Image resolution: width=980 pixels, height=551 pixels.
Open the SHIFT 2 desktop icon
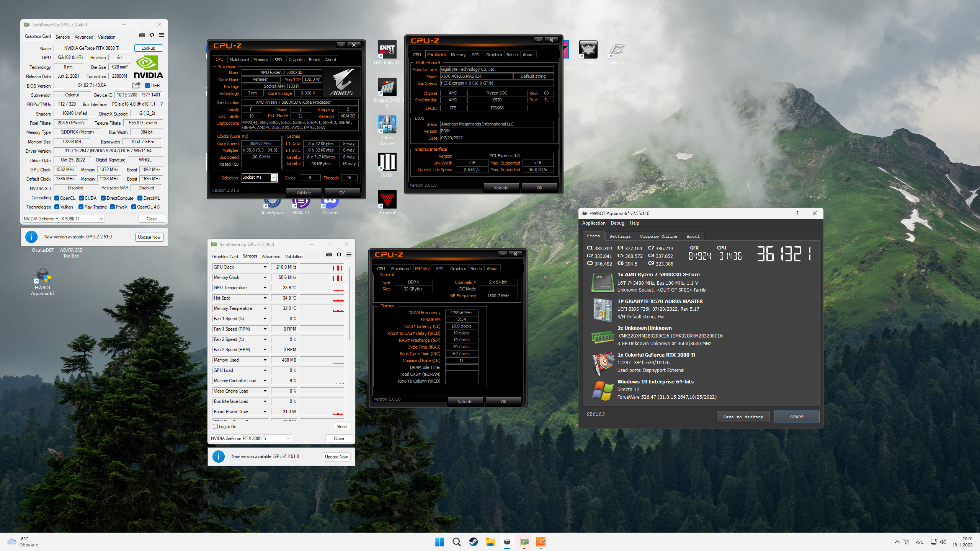click(617, 53)
